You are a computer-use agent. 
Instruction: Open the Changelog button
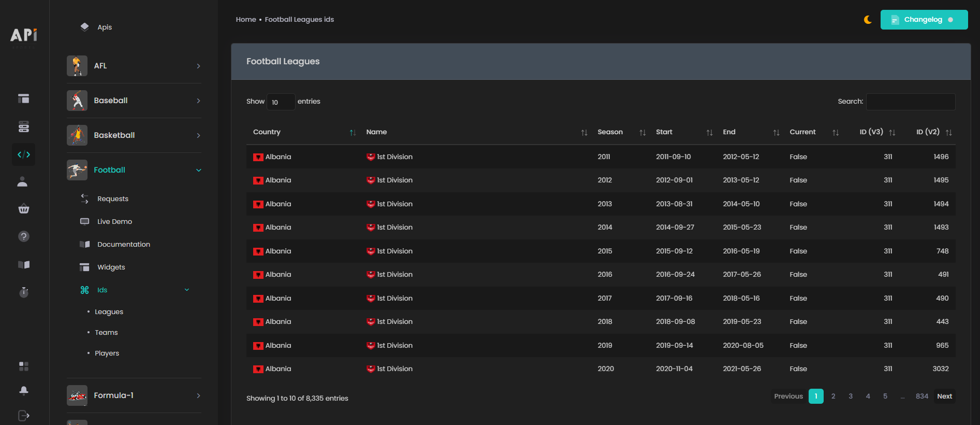pyautogui.click(x=924, y=20)
